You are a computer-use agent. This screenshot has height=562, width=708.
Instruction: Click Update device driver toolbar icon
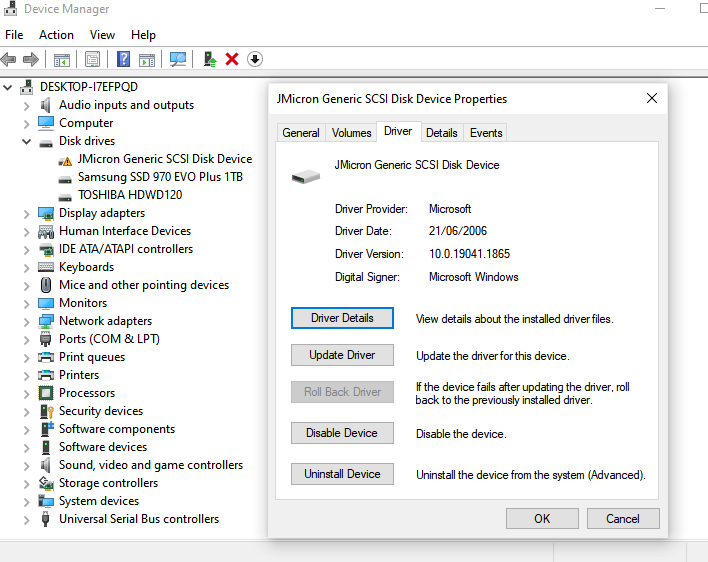pos(210,59)
